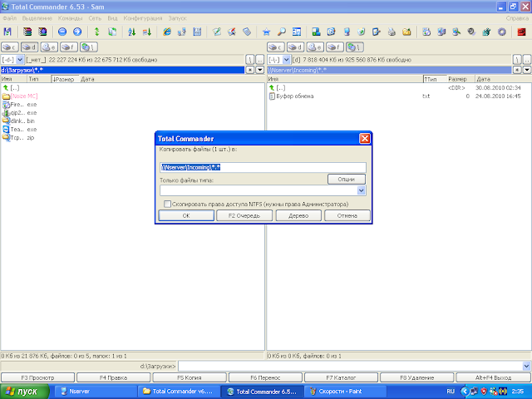Click the blue right-arrow circle toolbar icon
Viewport: 532px width, 399px height.
(x=77, y=32)
